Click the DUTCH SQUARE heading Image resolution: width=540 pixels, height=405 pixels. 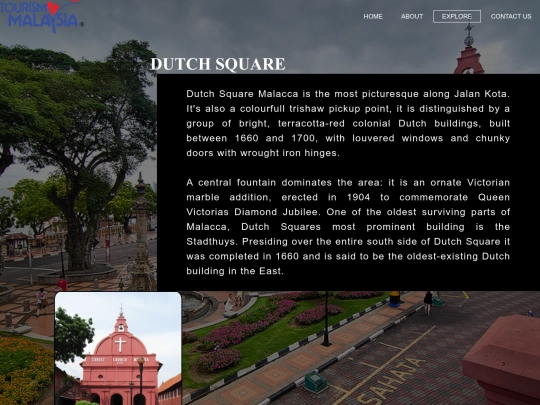point(218,64)
